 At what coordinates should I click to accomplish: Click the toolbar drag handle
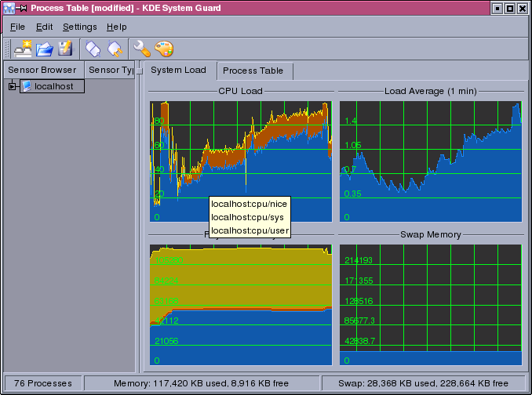8,49
